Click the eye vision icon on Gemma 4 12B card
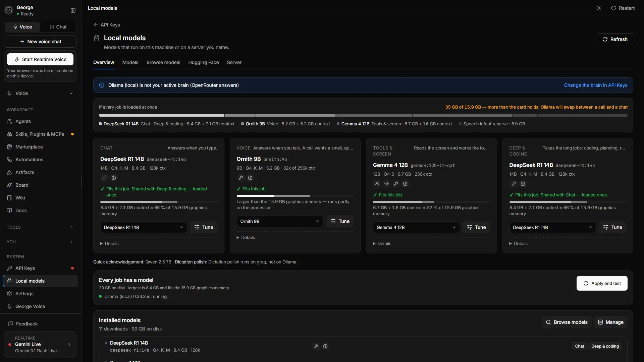The width and height of the screenshot is (644, 362). (x=377, y=184)
